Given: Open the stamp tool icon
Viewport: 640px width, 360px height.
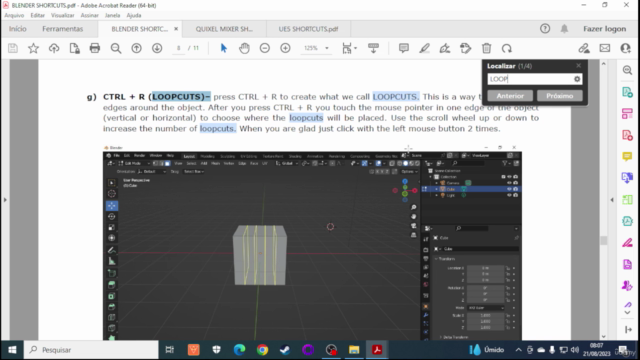Looking at the screenshot, I should pos(465,48).
